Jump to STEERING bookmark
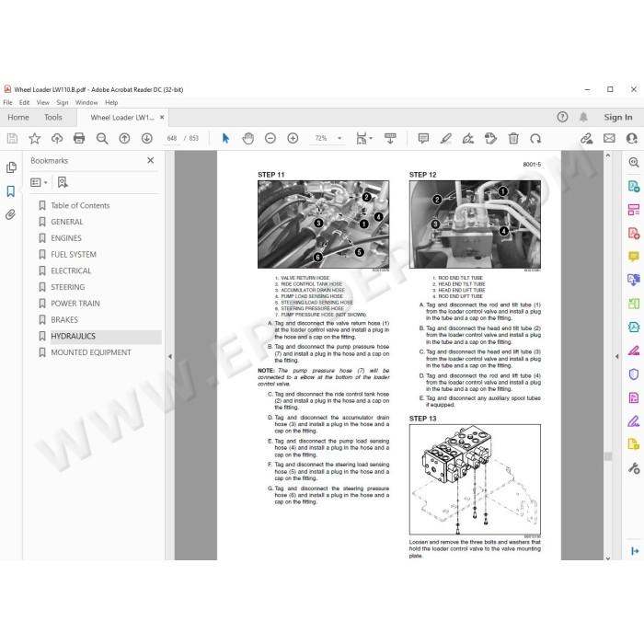Viewport: 644px width, 644px height. coord(68,287)
